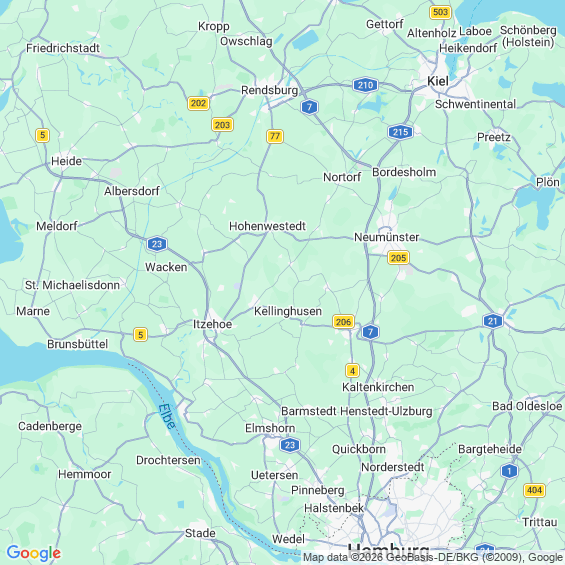Click the A23 shield near Wacken

(157, 244)
